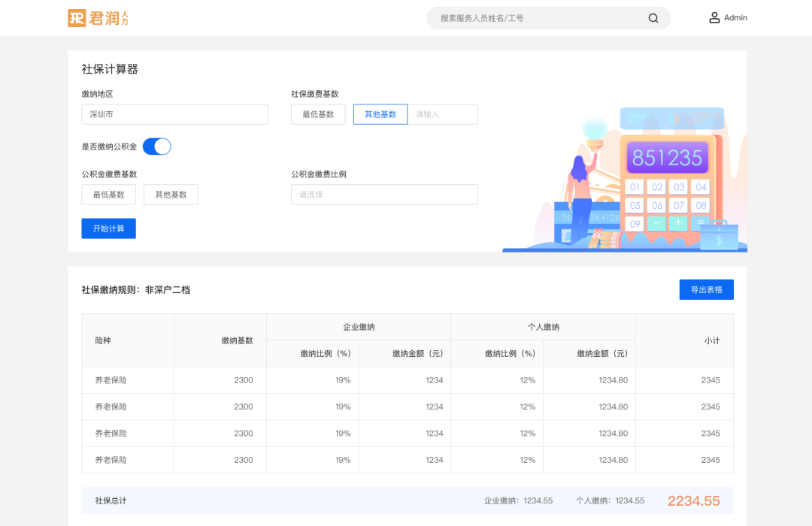Click the 社保缴纳规则: 非深户二档 label
This screenshot has height=526, width=812.
pyautogui.click(x=134, y=289)
